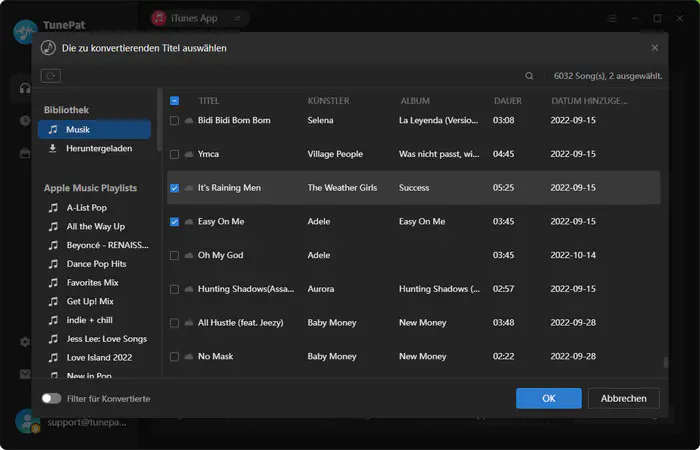
Task: Open the All the Way Up playlist
Action: coord(98,226)
